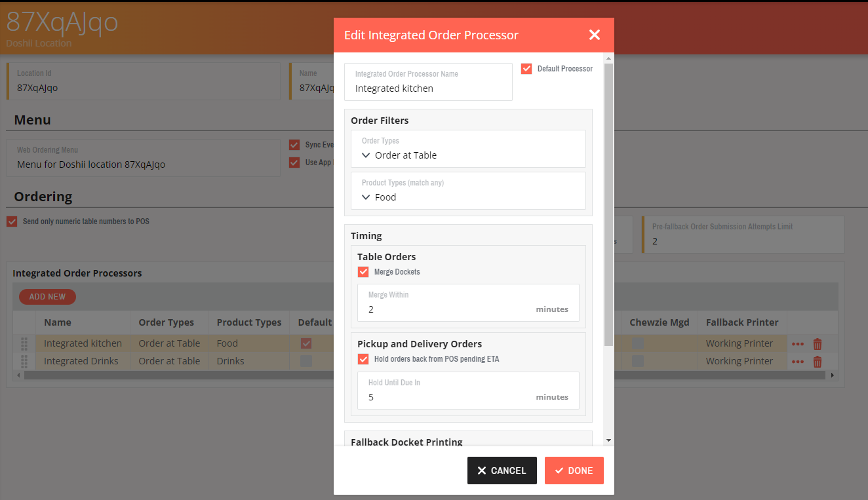Delete the Integrated Drinks processor row
This screenshot has height=500, width=868.
[x=818, y=361]
